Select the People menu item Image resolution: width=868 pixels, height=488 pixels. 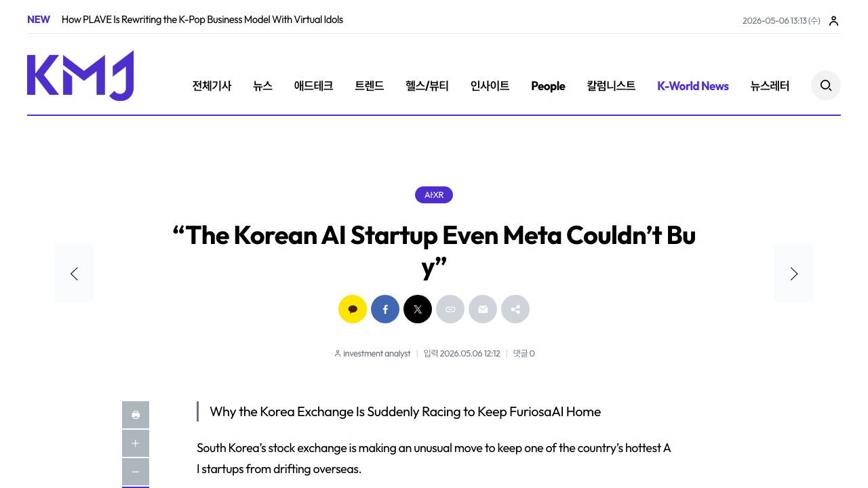[548, 86]
